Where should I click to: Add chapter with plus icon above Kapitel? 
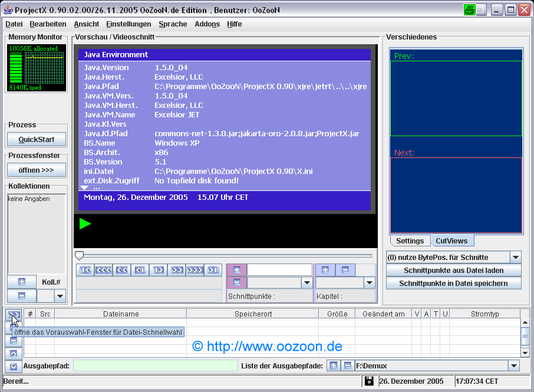coord(325,270)
